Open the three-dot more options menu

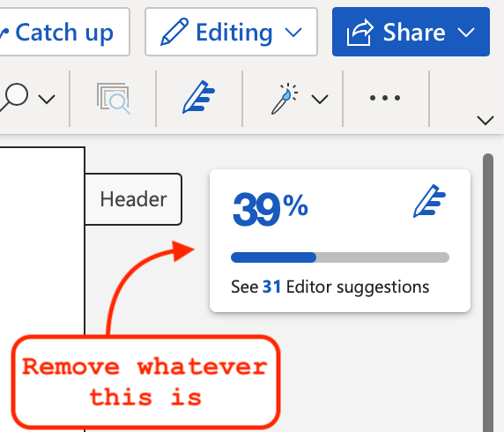(385, 98)
